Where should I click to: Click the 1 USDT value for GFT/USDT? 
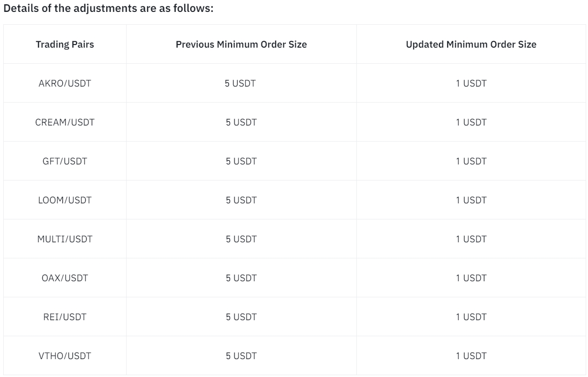tap(471, 161)
